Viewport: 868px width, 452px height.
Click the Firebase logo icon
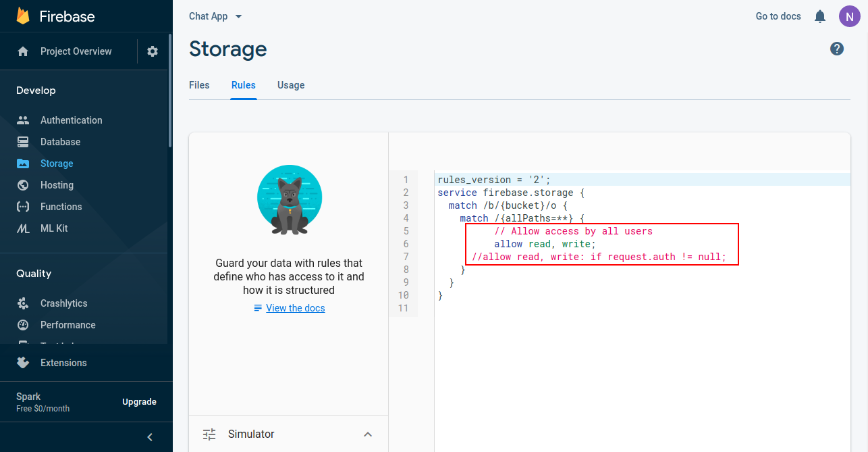click(23, 16)
